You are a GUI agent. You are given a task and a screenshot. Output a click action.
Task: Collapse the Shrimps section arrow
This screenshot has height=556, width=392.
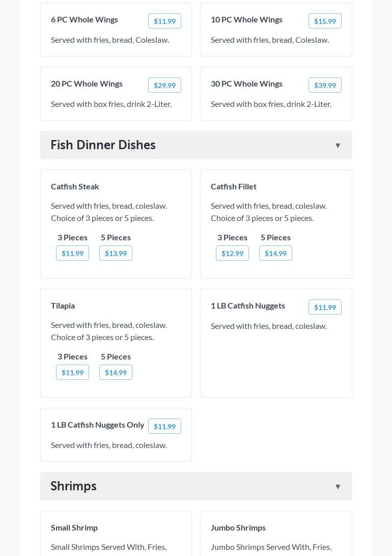pos(338,487)
